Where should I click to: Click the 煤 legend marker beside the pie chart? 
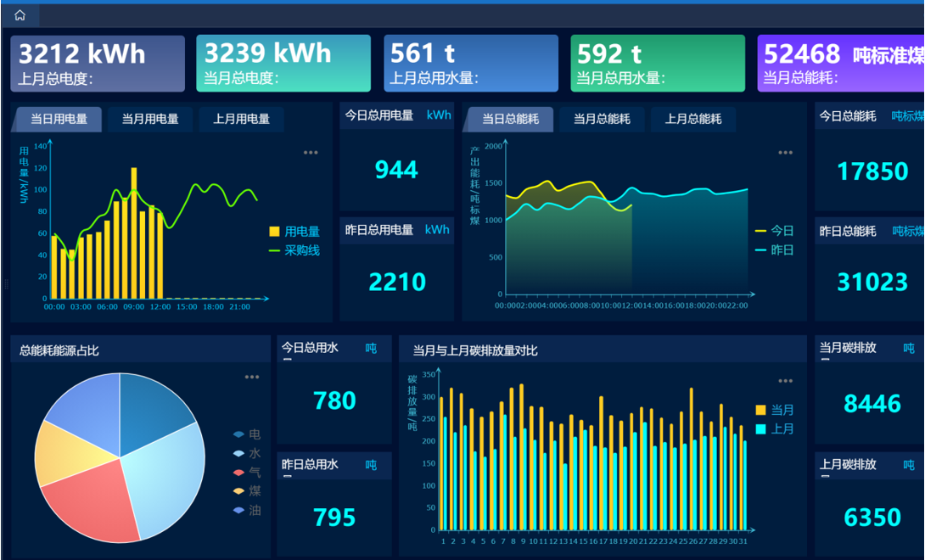(x=239, y=491)
